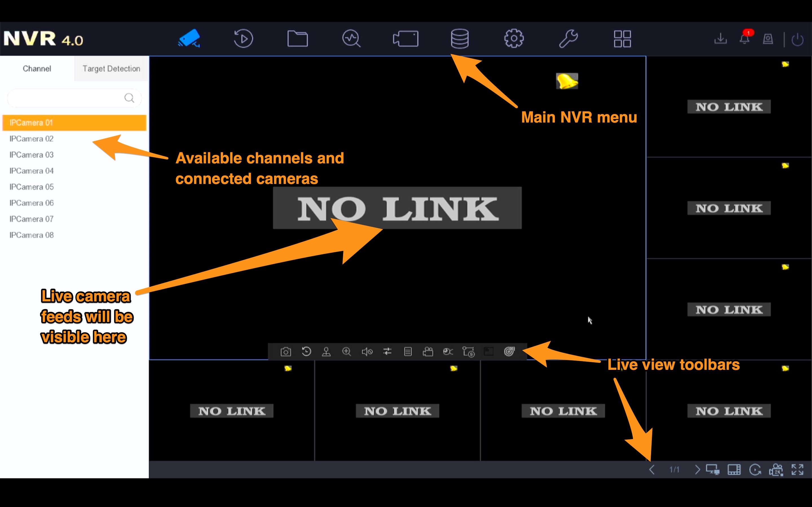Image resolution: width=812 pixels, height=507 pixels.
Task: Switch to Target Detection tab
Action: pyautogui.click(x=111, y=69)
